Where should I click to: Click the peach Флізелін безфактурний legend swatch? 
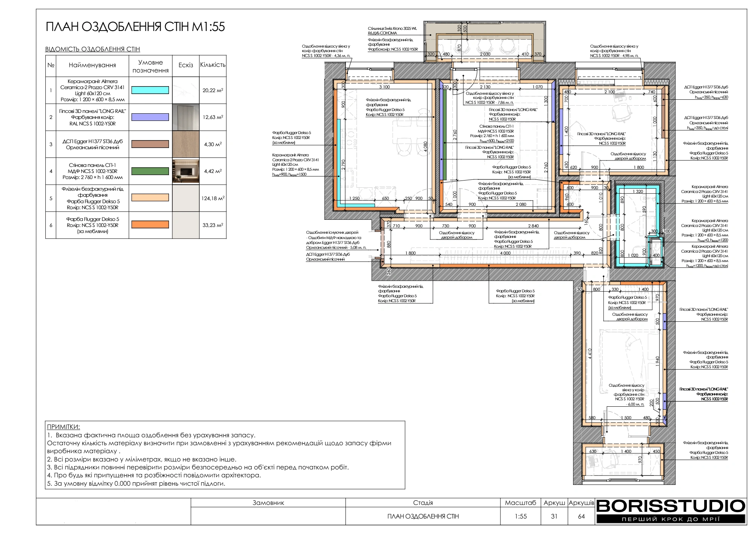pos(150,198)
